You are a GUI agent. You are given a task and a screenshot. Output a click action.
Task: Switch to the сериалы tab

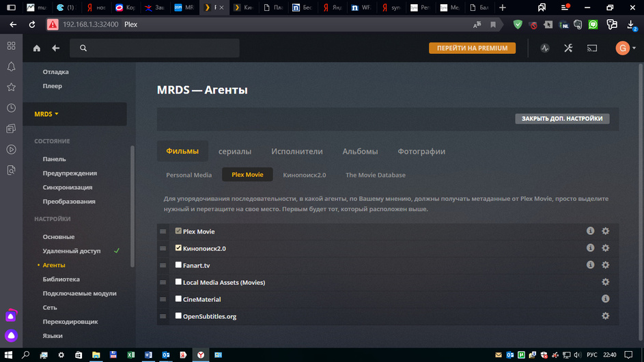click(x=235, y=151)
